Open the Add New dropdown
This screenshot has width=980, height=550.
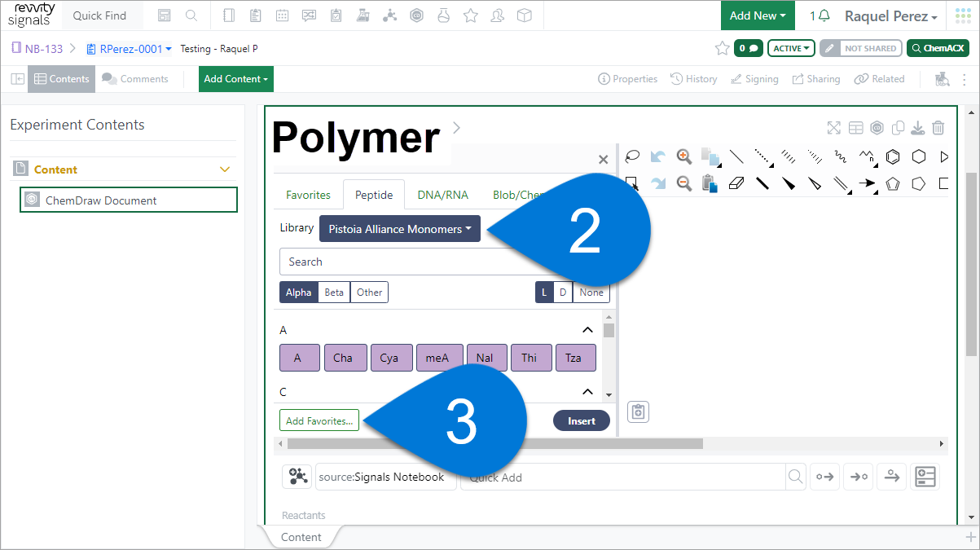(758, 15)
